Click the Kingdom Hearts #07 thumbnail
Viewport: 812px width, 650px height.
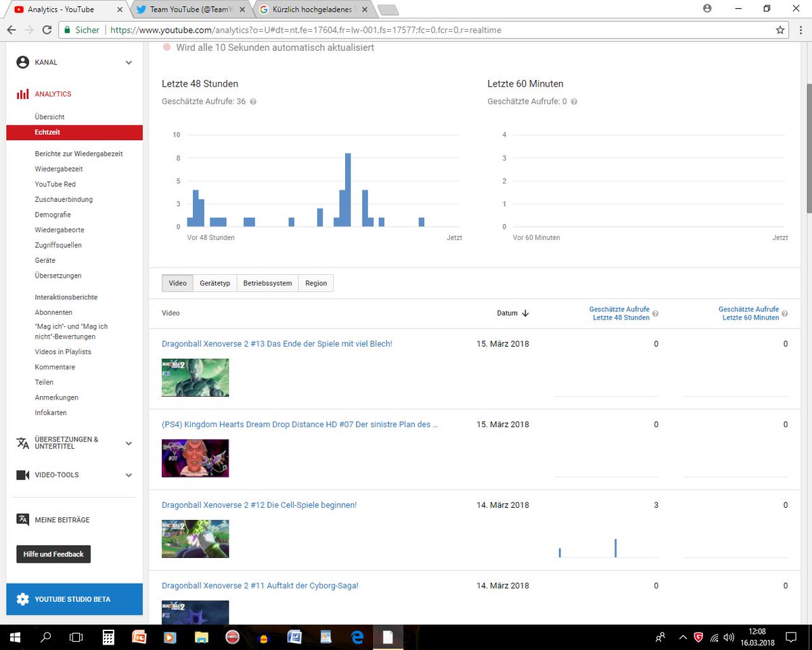(x=195, y=458)
